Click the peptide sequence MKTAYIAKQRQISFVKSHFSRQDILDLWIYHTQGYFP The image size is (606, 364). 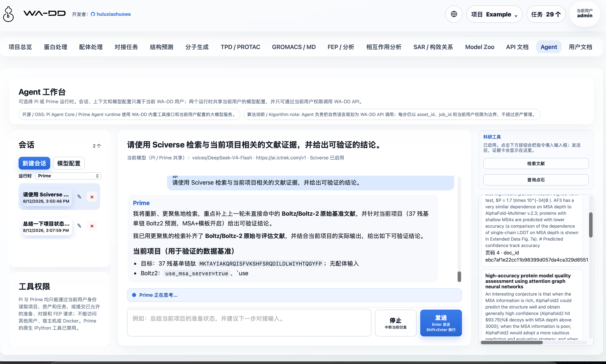261,264
